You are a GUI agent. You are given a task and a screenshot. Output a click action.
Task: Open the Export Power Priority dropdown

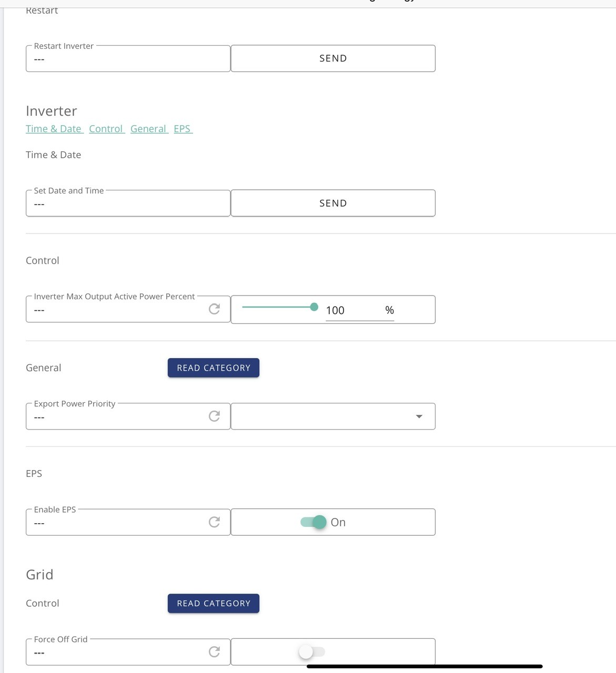[333, 416]
